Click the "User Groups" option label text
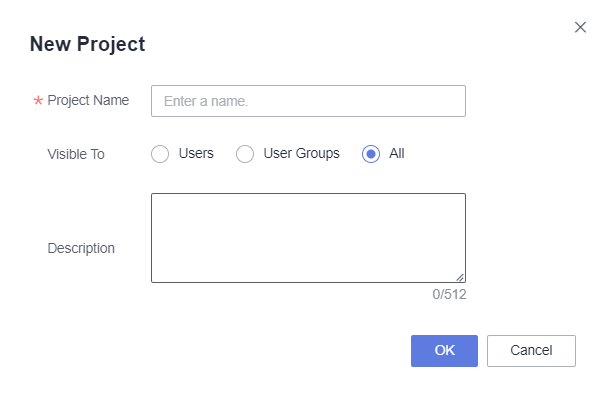Image resolution: width=601 pixels, height=397 pixels. (301, 153)
